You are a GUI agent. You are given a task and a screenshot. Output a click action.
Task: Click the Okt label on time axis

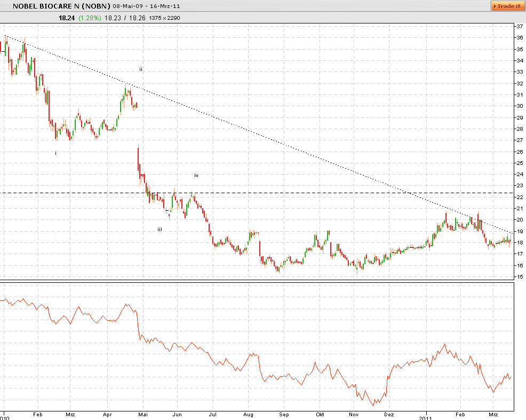[x=320, y=415]
